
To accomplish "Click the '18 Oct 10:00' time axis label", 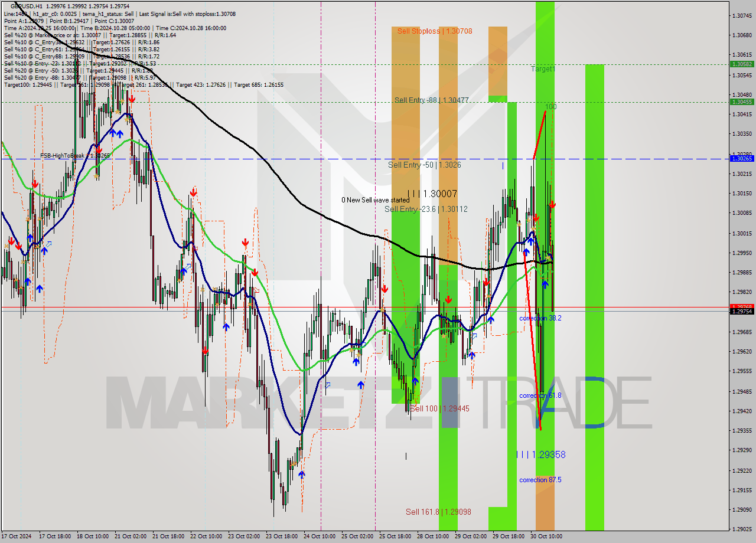I will (93, 537).
